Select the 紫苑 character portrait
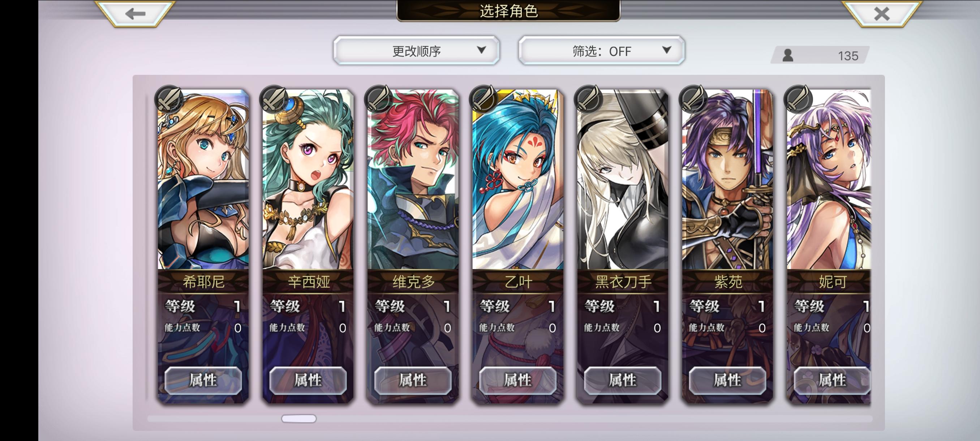980x441 pixels. click(727, 179)
